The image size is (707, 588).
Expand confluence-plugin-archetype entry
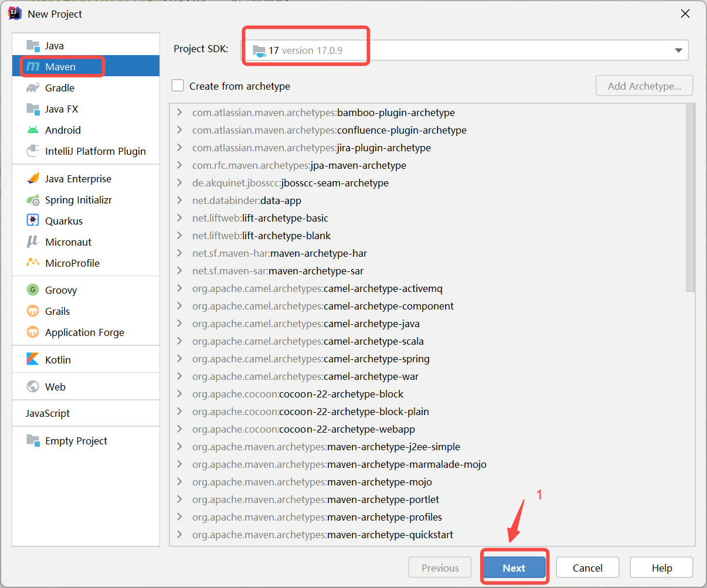pyautogui.click(x=180, y=130)
